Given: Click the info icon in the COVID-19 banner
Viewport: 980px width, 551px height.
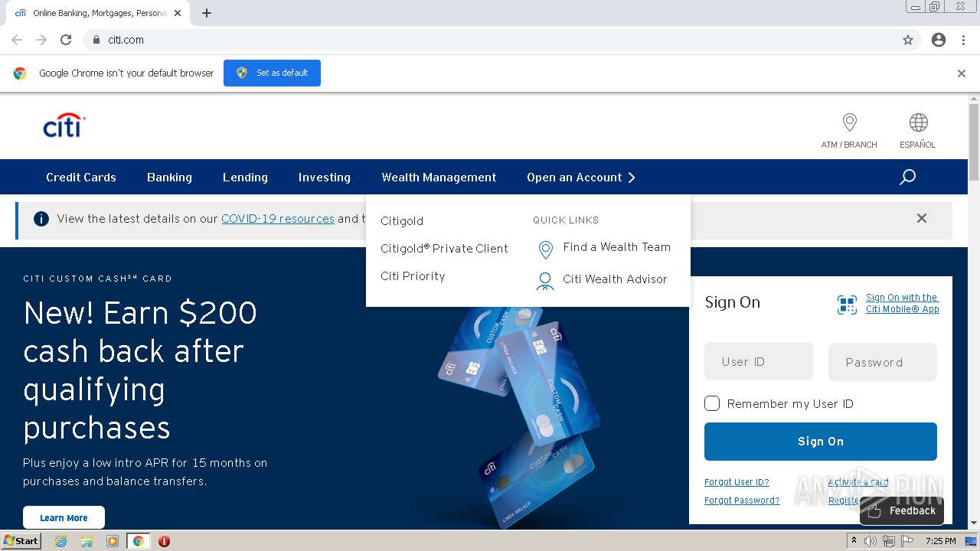Looking at the screenshot, I should [x=41, y=219].
